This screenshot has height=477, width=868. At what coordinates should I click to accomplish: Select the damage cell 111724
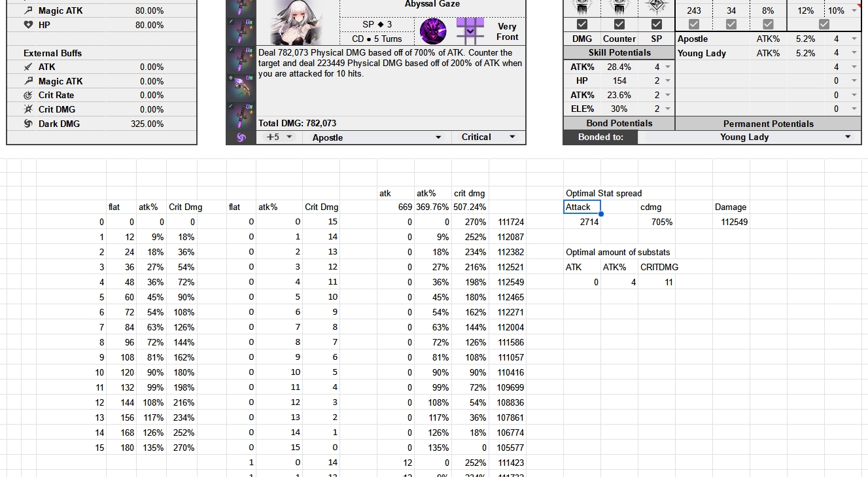click(510, 222)
